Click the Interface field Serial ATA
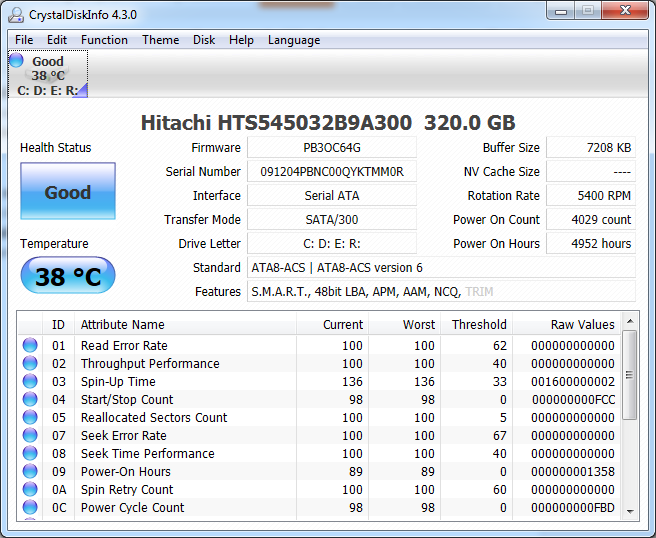 pos(332,195)
